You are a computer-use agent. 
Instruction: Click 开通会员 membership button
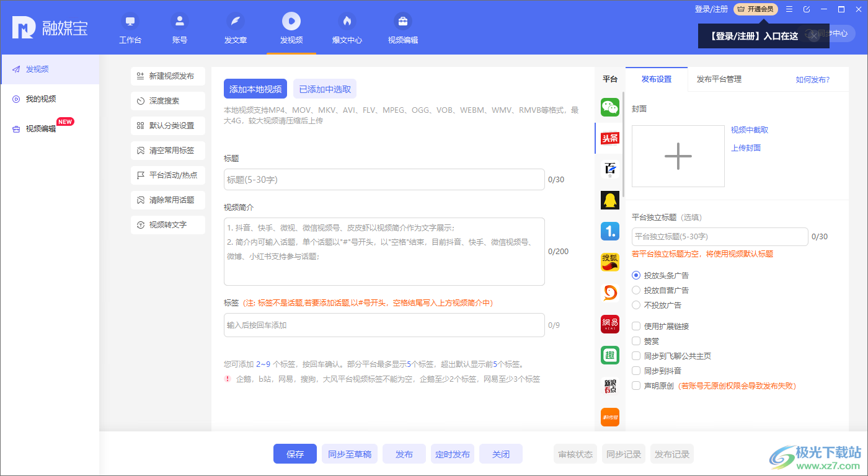756,9
